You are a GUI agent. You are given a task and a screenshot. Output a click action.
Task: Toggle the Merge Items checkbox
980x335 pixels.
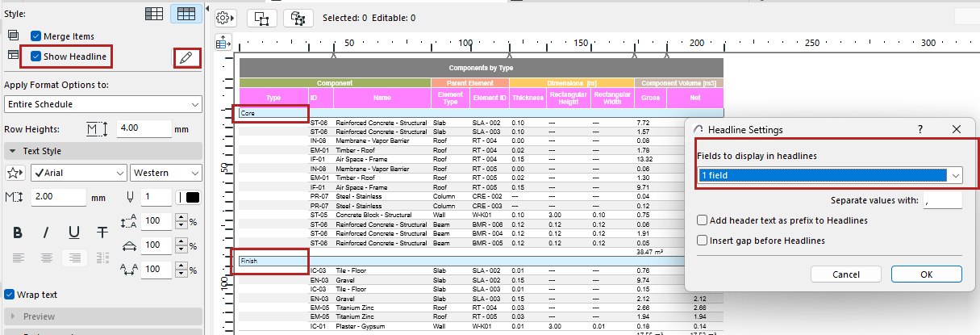[x=36, y=36]
